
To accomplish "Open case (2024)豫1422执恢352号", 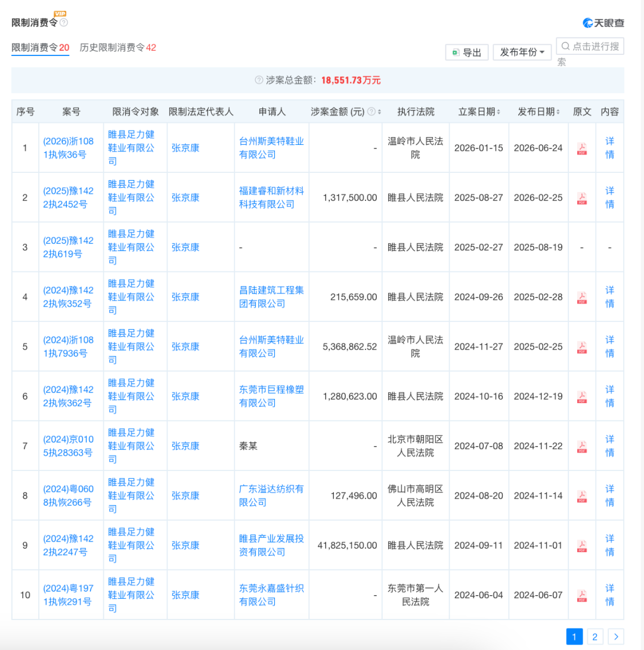I will [x=69, y=297].
